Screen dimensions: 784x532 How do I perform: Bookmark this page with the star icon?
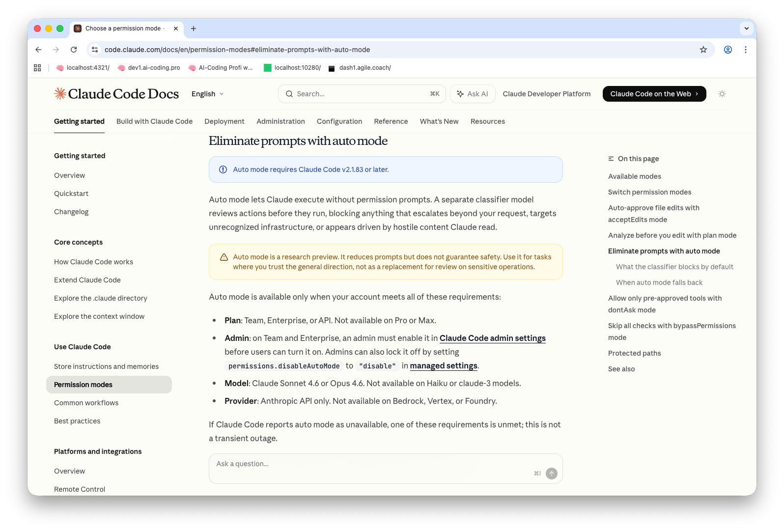(x=703, y=50)
